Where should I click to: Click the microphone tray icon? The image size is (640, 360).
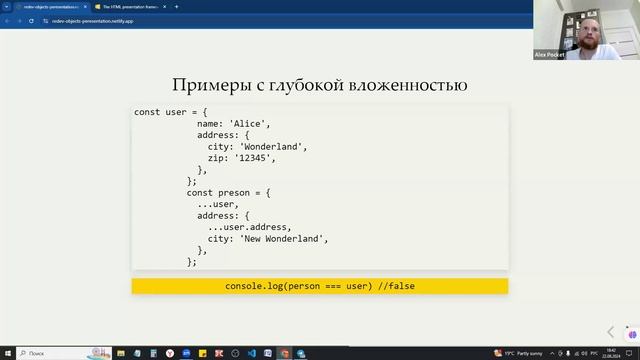pos(568,353)
